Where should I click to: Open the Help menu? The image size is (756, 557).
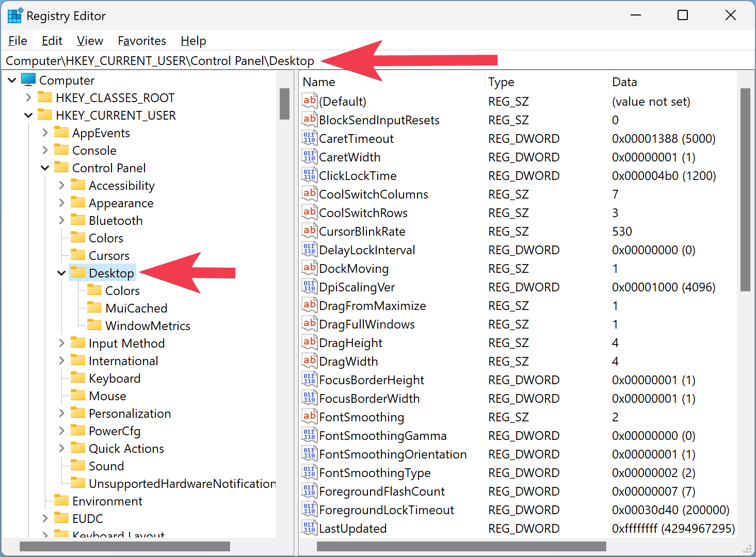194,41
